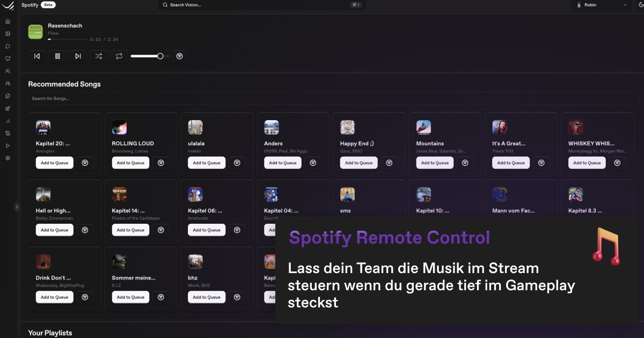Open the image gallery icon in the sidebar

8,34
